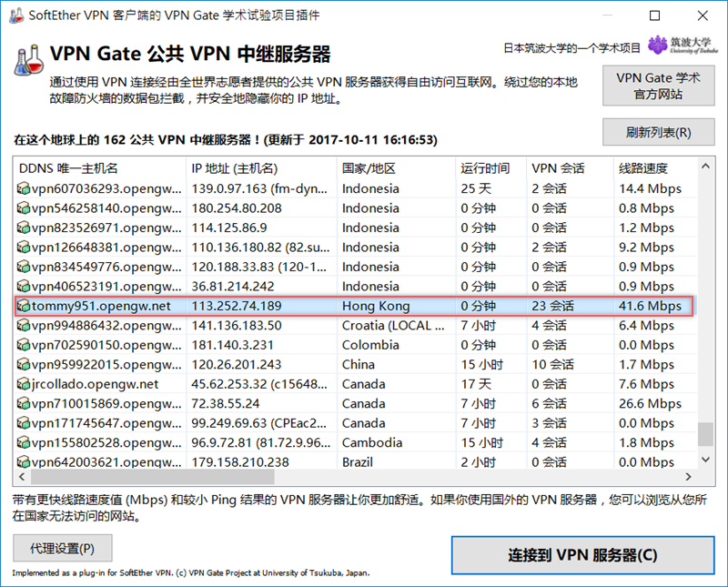Viewport: 728px width, 587px height.
Task: Select the Colombia country cell
Action: (370, 345)
